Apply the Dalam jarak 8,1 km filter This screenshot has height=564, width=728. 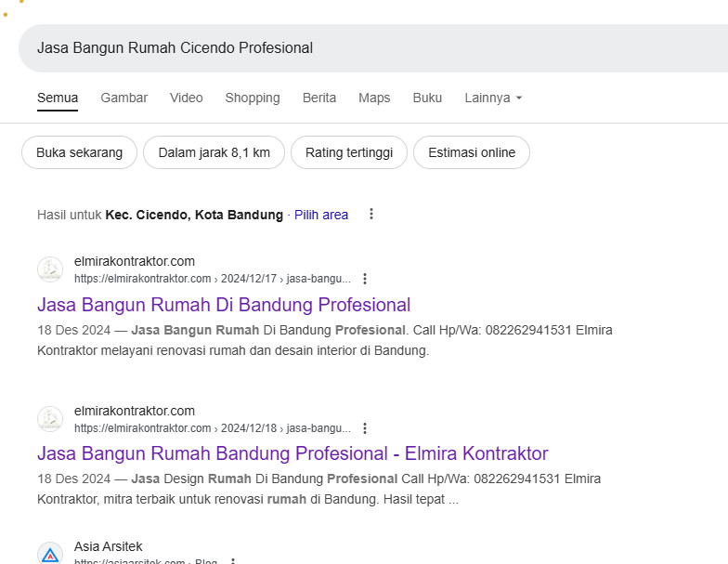(x=214, y=152)
